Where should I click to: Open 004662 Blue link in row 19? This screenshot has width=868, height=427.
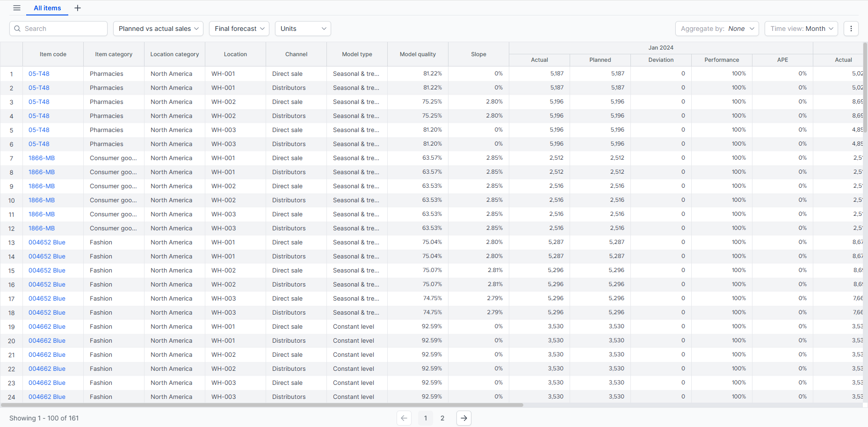coord(47,326)
